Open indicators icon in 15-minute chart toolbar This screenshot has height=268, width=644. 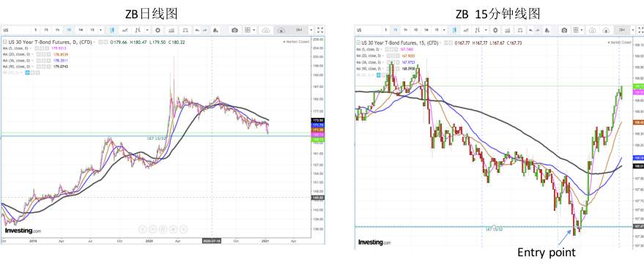point(466,30)
